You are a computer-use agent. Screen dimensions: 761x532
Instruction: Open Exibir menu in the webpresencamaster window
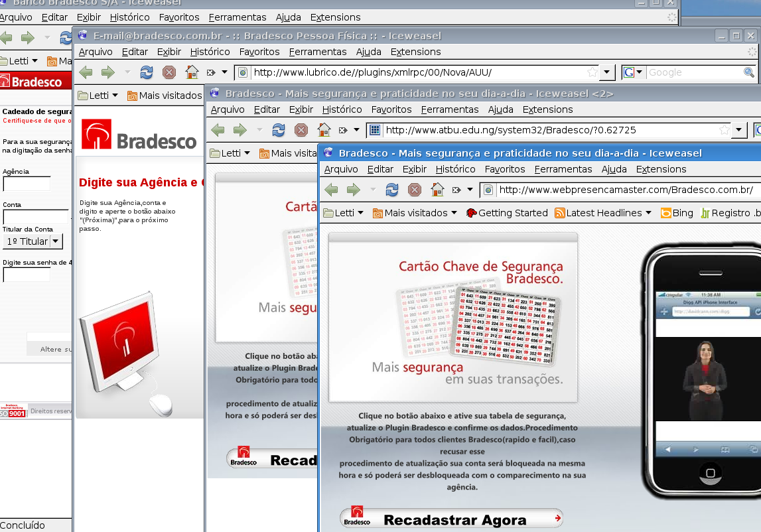coord(415,169)
